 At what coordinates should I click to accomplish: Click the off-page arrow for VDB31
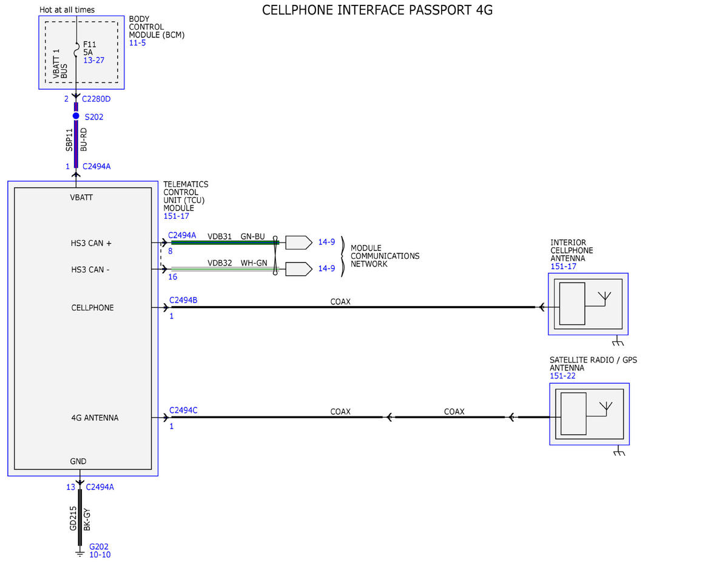298,243
